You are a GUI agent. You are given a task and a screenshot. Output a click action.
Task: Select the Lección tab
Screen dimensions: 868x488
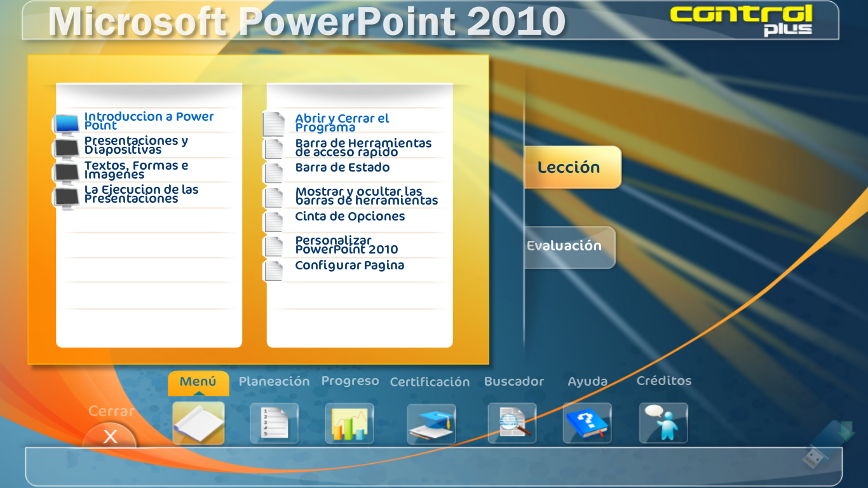tap(573, 167)
